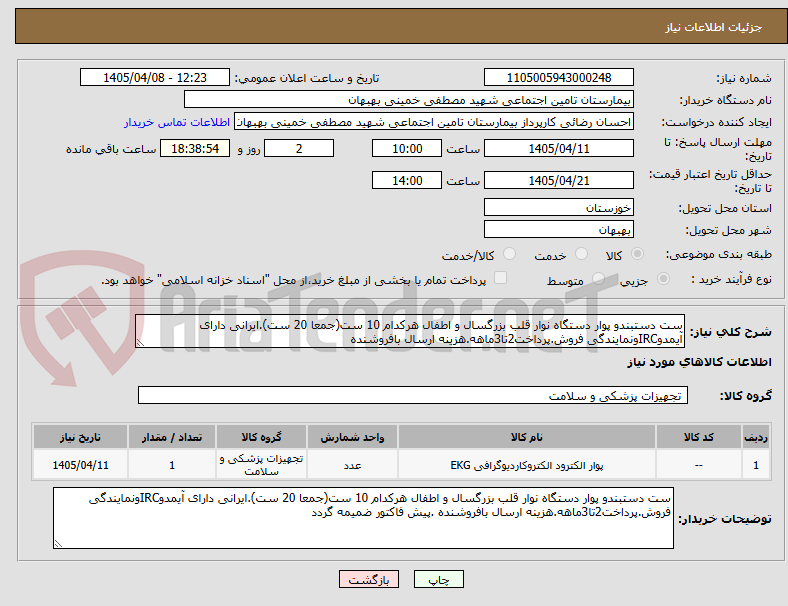Click the تعداد / مقدار column header

pyautogui.click(x=172, y=437)
